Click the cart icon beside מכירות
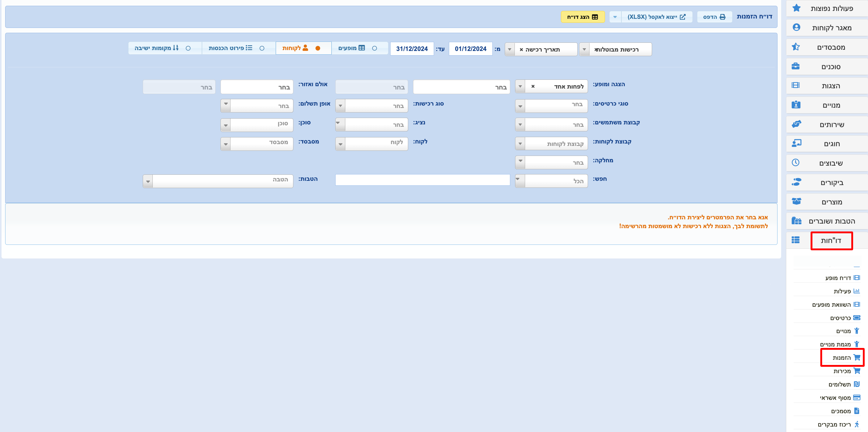Viewport: 868px width, 432px height. (857, 371)
